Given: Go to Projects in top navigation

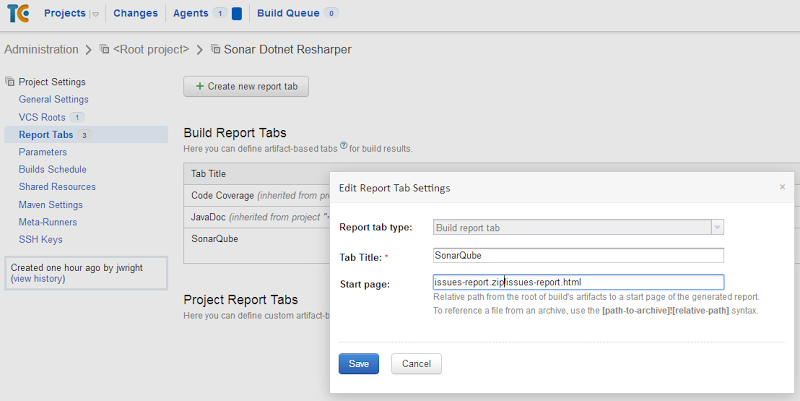Looking at the screenshot, I should 65,13.
